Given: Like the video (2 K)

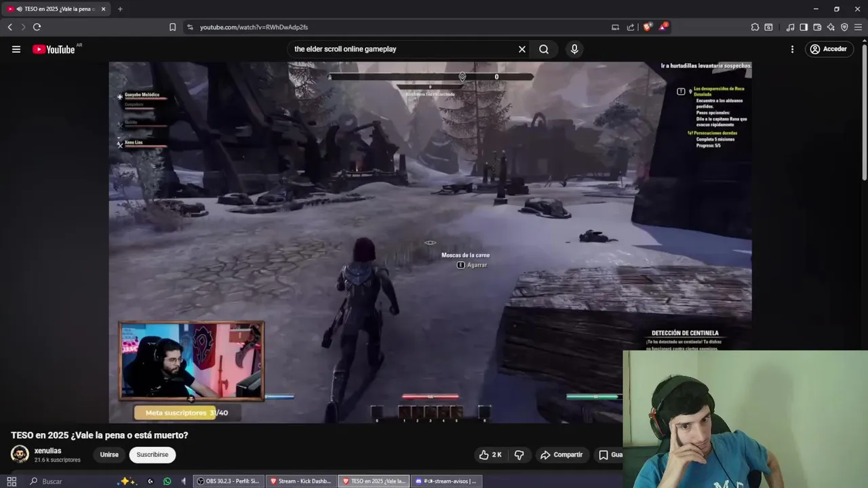Looking at the screenshot, I should point(490,455).
